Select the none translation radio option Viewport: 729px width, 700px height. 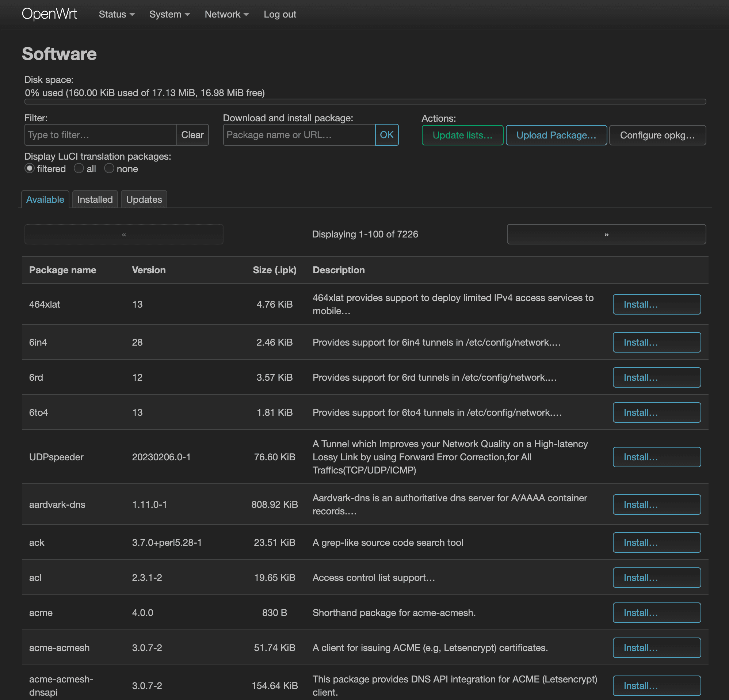pyautogui.click(x=109, y=168)
